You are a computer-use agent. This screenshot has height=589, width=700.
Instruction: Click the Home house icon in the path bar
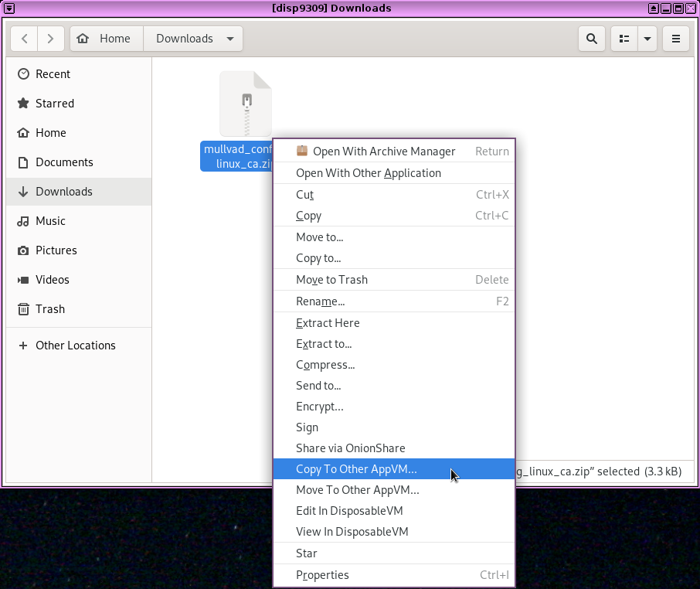pyautogui.click(x=83, y=39)
